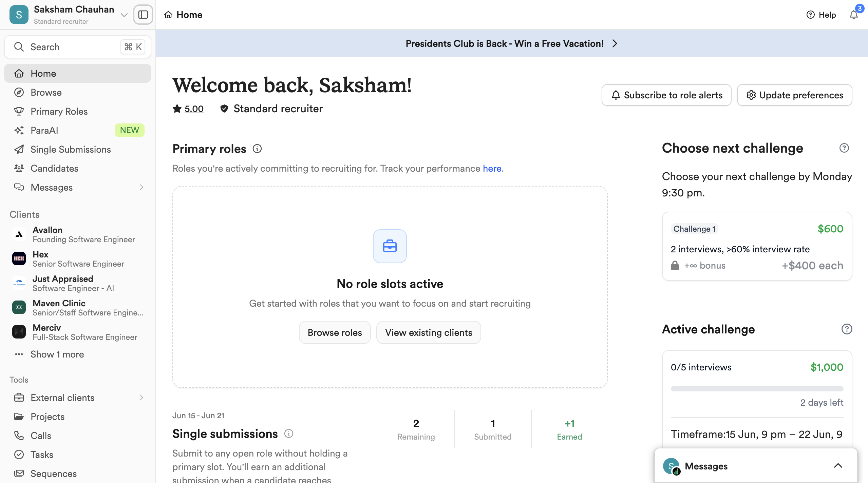Screen dimensions: 868x483
Task: Click the 'here' performance link
Action: click(492, 168)
